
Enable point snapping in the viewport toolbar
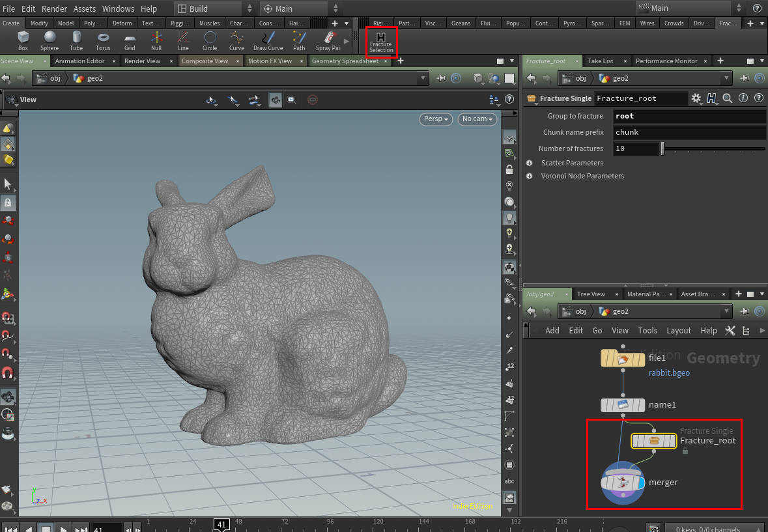(x=232, y=101)
